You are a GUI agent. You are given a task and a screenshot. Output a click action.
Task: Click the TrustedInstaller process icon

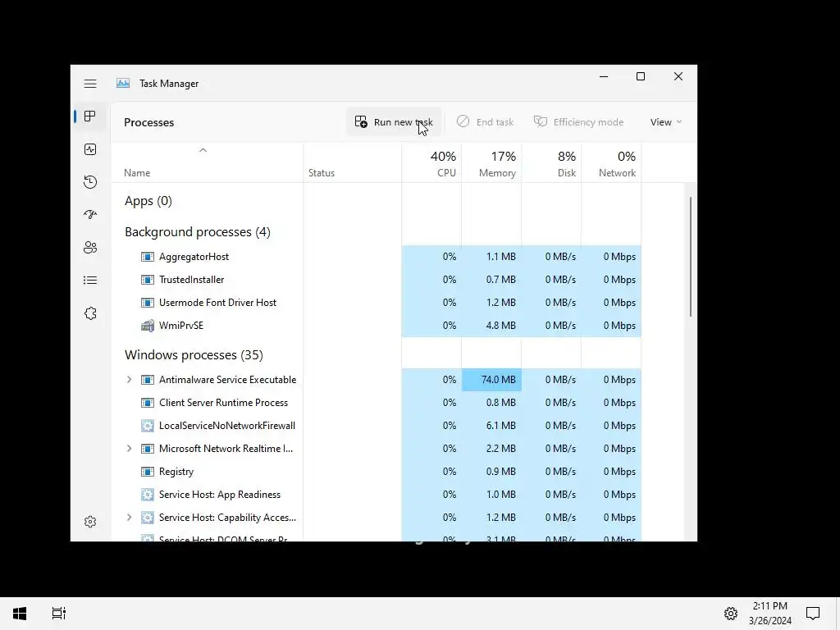[148, 280]
